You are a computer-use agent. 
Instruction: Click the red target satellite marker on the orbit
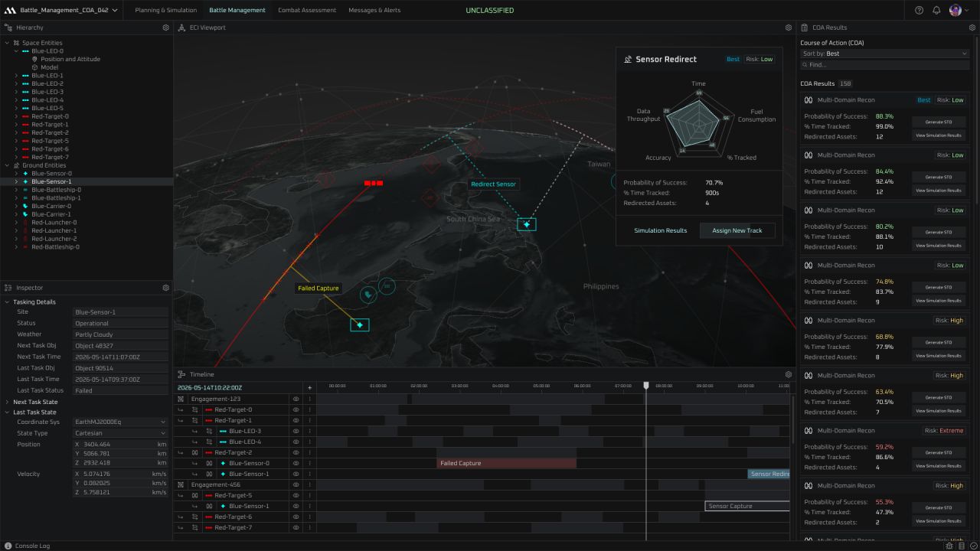(x=374, y=183)
